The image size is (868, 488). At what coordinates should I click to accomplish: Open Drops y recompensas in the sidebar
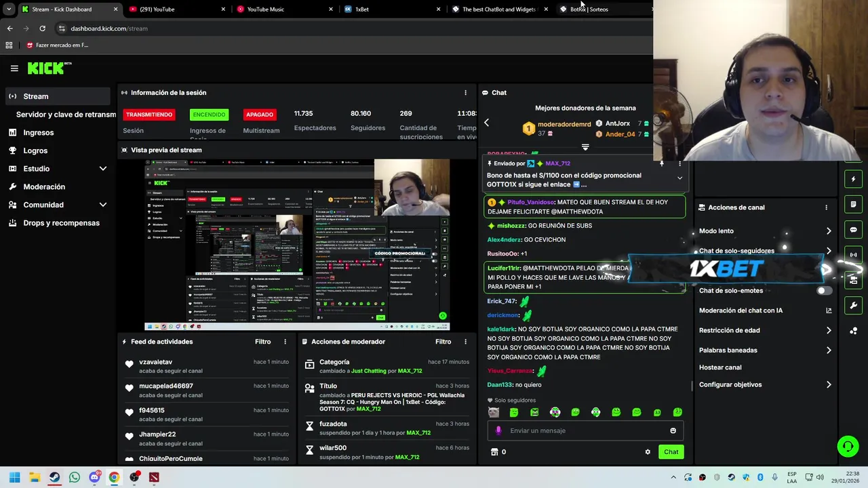(x=61, y=223)
